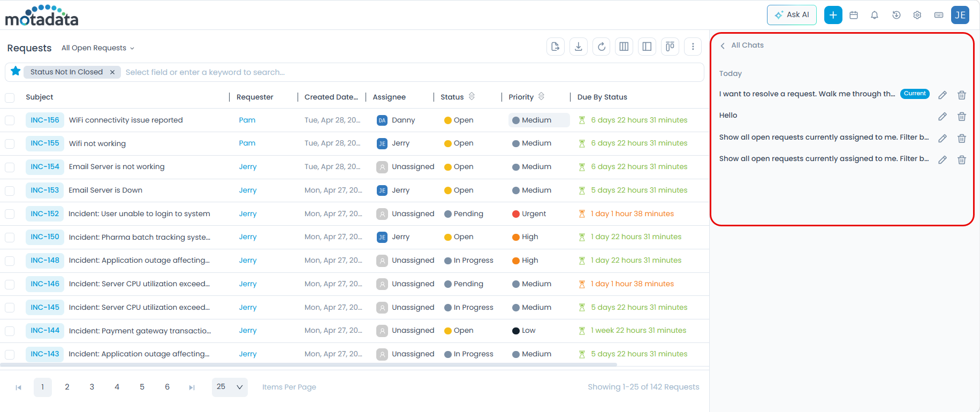Go back via All Chats arrow
980x412 pixels.
click(723, 45)
